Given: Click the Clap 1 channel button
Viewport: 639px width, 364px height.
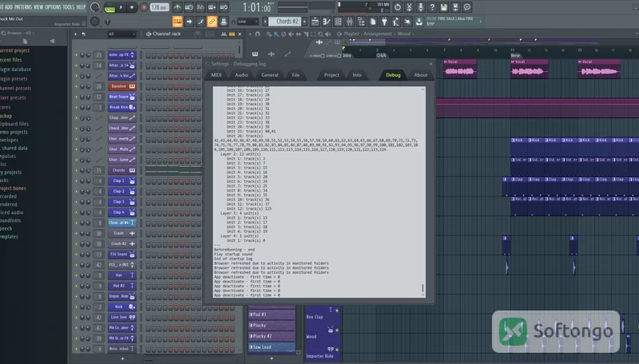Looking at the screenshot, I should 122,180.
